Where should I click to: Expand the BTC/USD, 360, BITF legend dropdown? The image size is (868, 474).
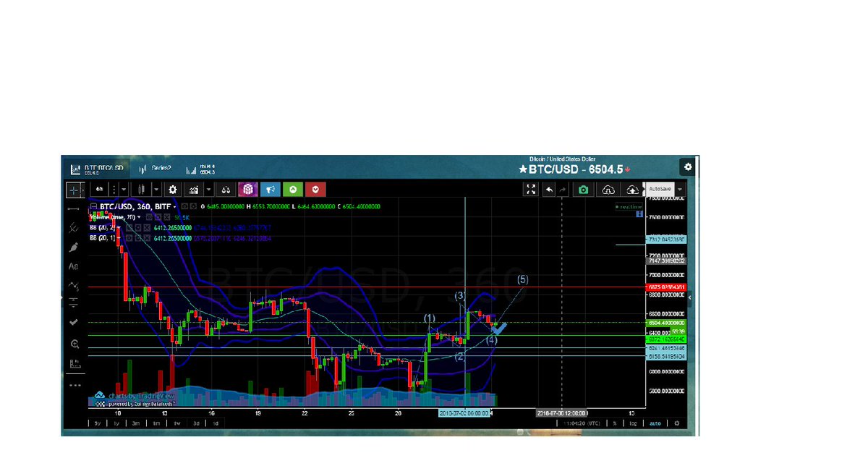175,206
